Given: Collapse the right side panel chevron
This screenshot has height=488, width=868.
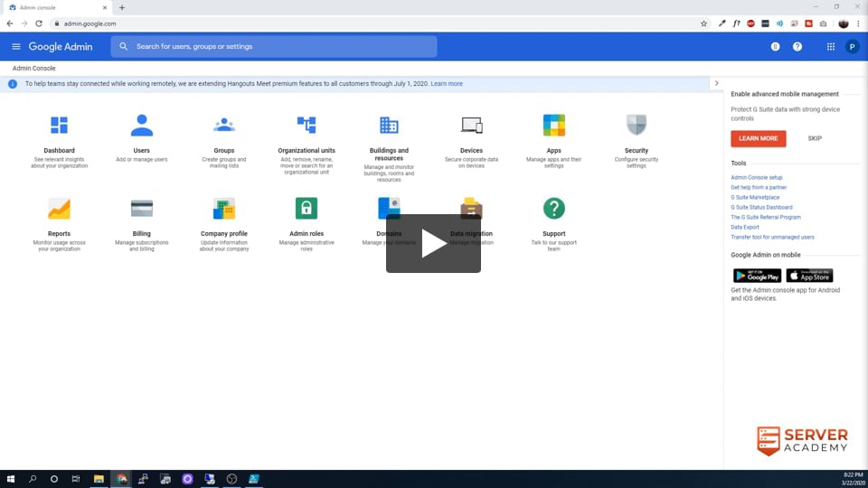Looking at the screenshot, I should point(717,83).
